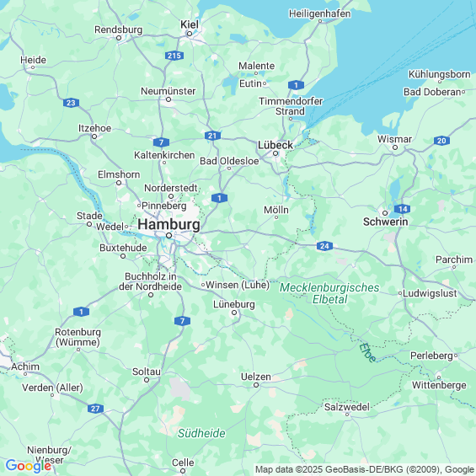Select the Mecklenburgisches Elbetal park label

click(329, 293)
